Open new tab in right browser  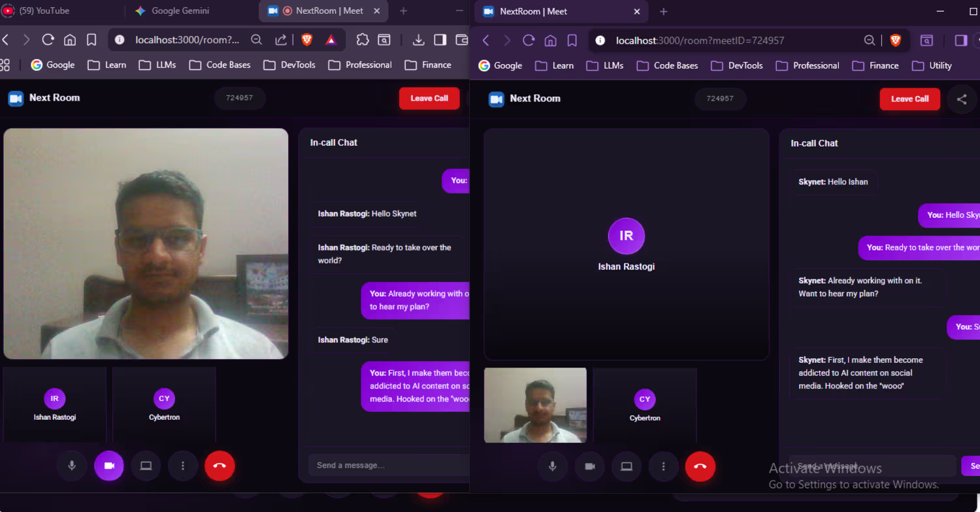pyautogui.click(x=664, y=12)
